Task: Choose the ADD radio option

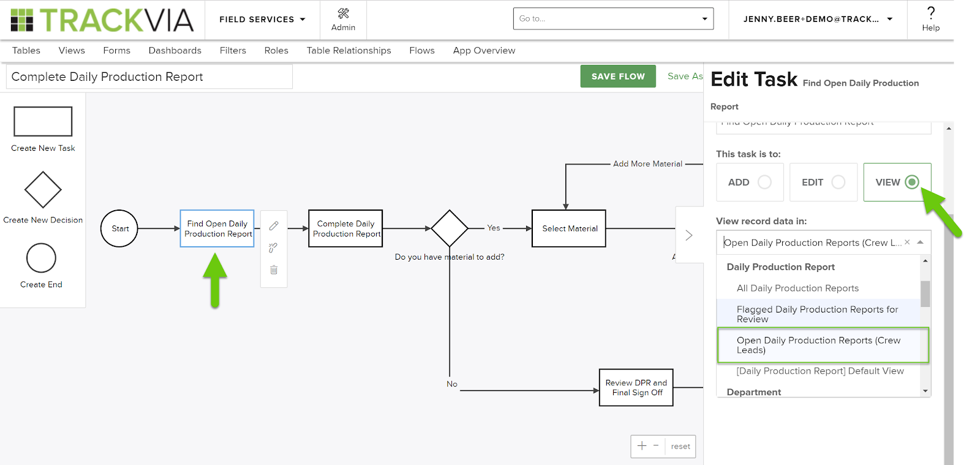Action: click(750, 182)
